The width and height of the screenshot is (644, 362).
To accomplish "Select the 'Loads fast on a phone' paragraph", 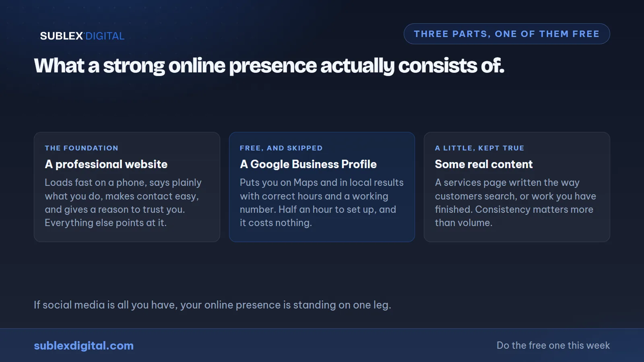I will click(123, 202).
